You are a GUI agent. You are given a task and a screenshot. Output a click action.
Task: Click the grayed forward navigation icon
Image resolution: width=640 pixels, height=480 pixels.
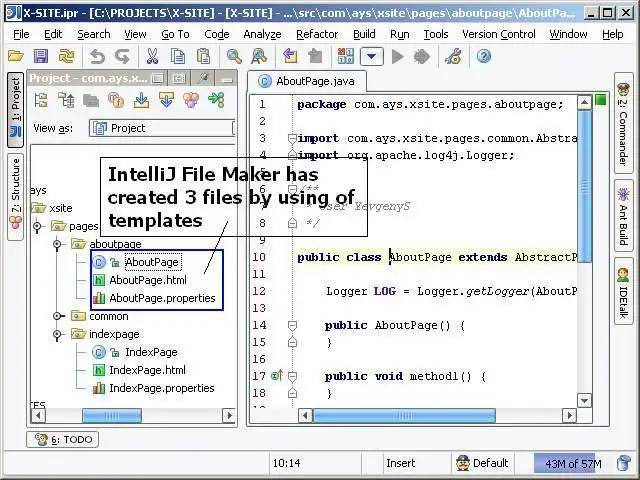(x=315, y=56)
